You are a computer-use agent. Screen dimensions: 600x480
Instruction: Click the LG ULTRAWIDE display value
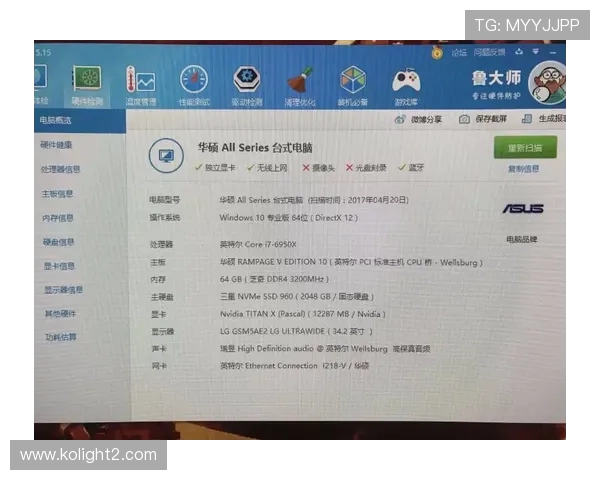click(296, 331)
